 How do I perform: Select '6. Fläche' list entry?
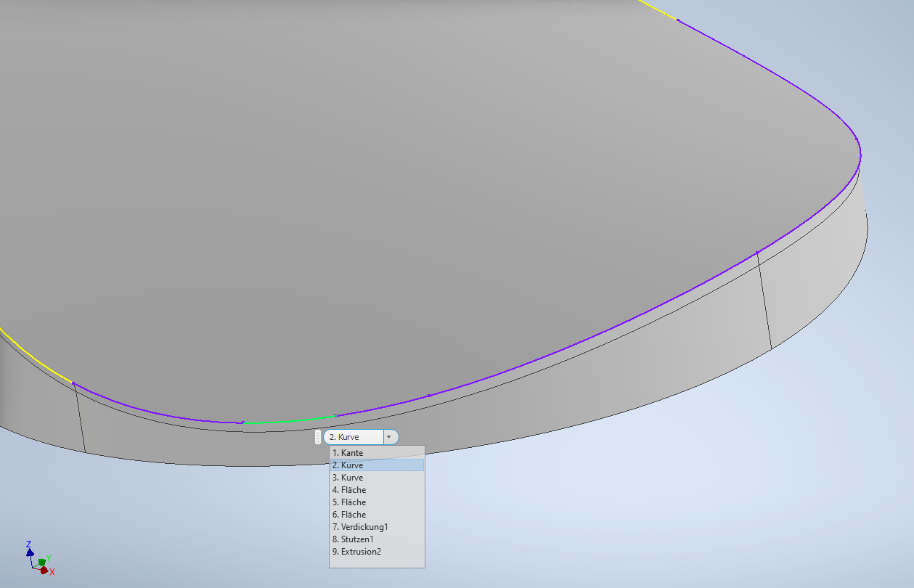(x=376, y=515)
